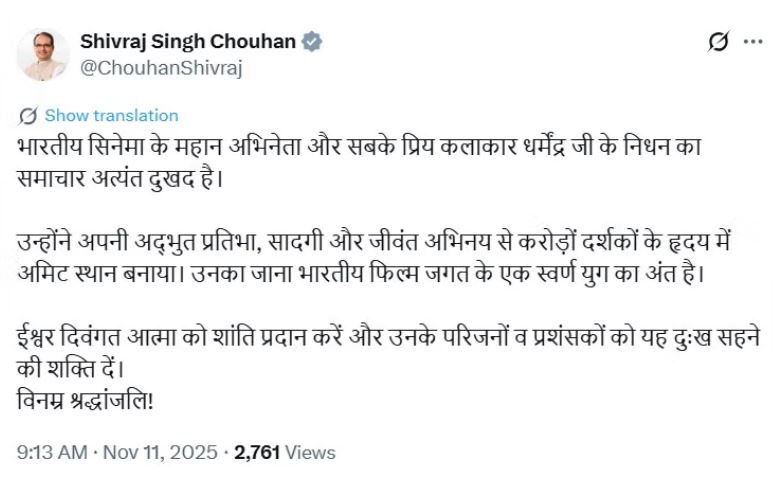Click the 9:13 AM timestamp

52,453
